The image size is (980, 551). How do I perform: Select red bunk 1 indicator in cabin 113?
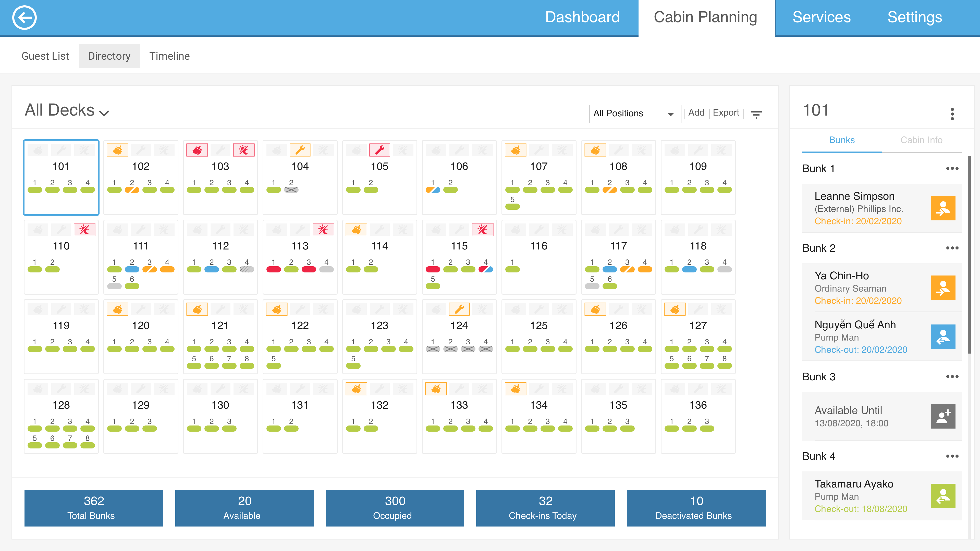pos(274,270)
